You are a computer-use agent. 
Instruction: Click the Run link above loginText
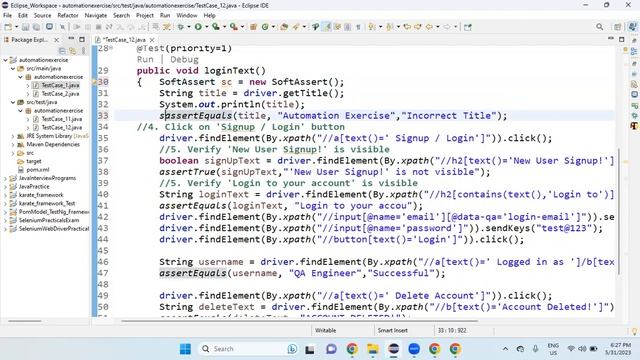[x=145, y=60]
